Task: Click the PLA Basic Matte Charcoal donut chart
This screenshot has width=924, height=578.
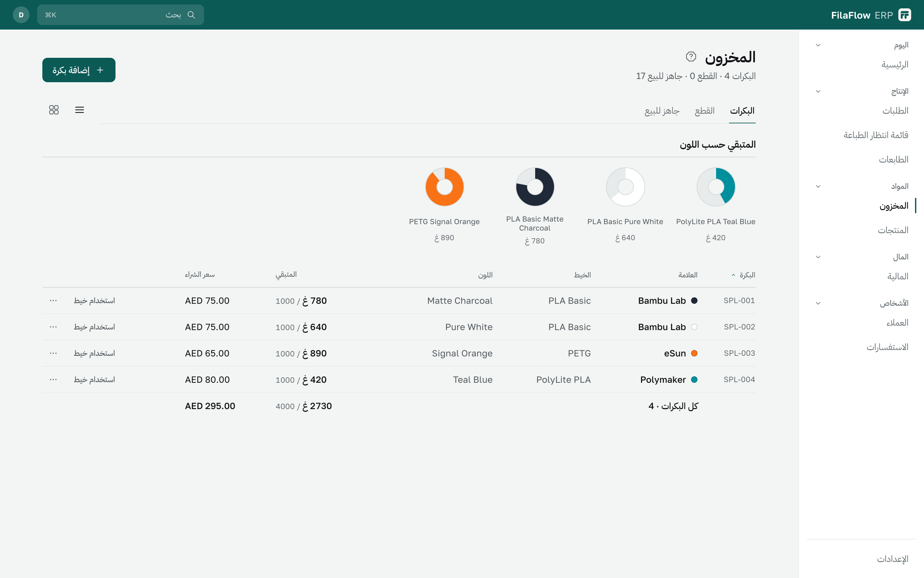Action: [x=535, y=187]
